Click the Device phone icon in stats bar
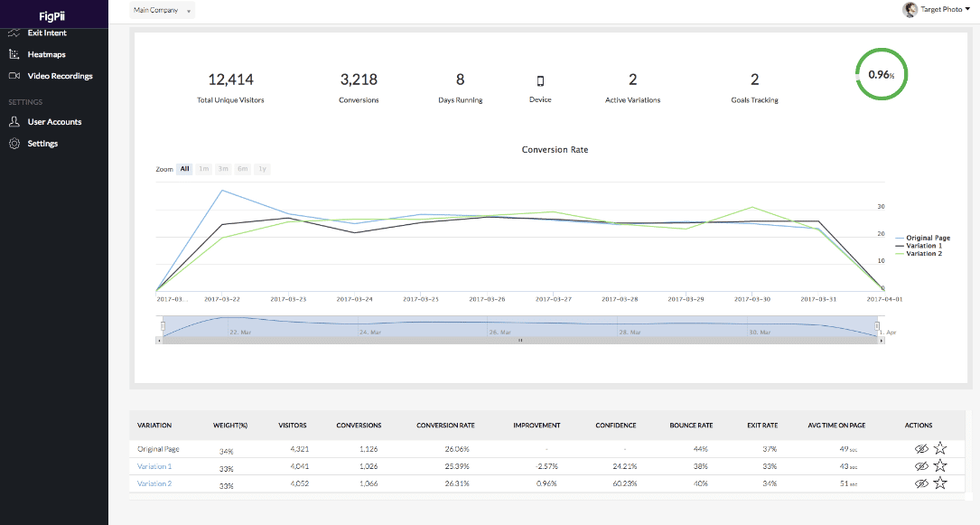 point(539,79)
